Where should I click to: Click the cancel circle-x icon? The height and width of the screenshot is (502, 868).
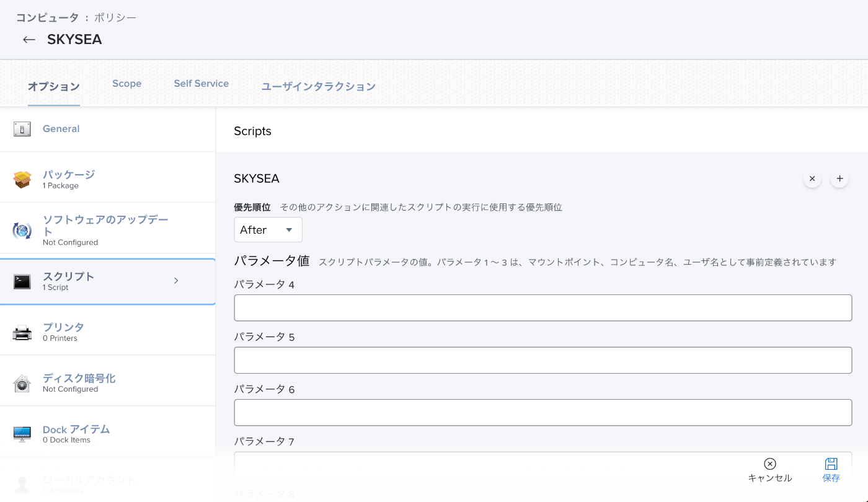pos(770,464)
